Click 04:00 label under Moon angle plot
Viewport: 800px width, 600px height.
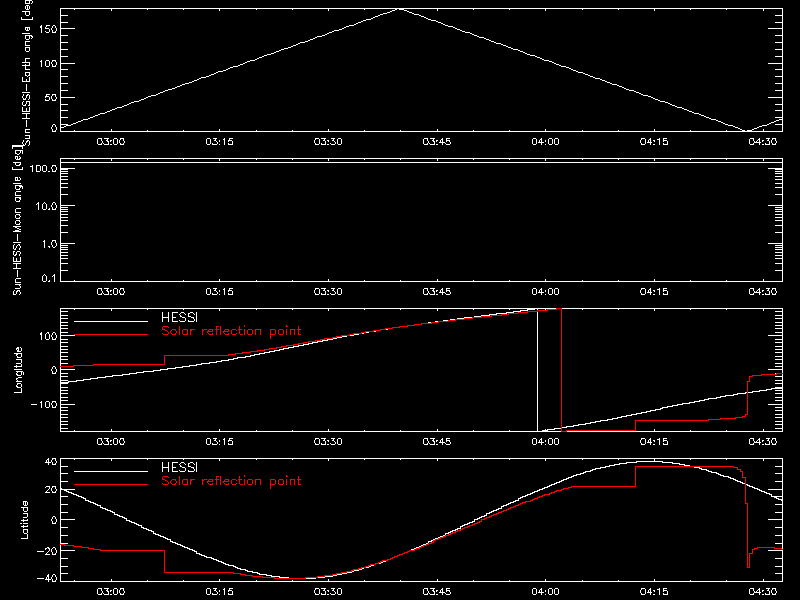pyautogui.click(x=545, y=292)
